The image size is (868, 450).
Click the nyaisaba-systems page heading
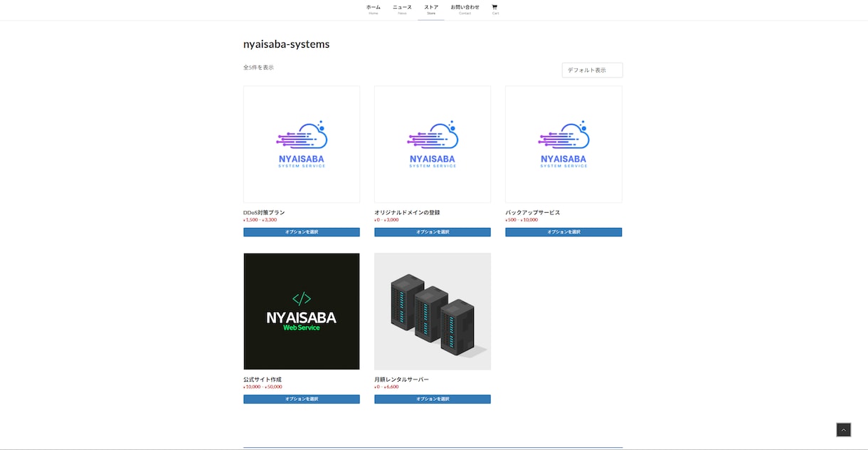286,44
